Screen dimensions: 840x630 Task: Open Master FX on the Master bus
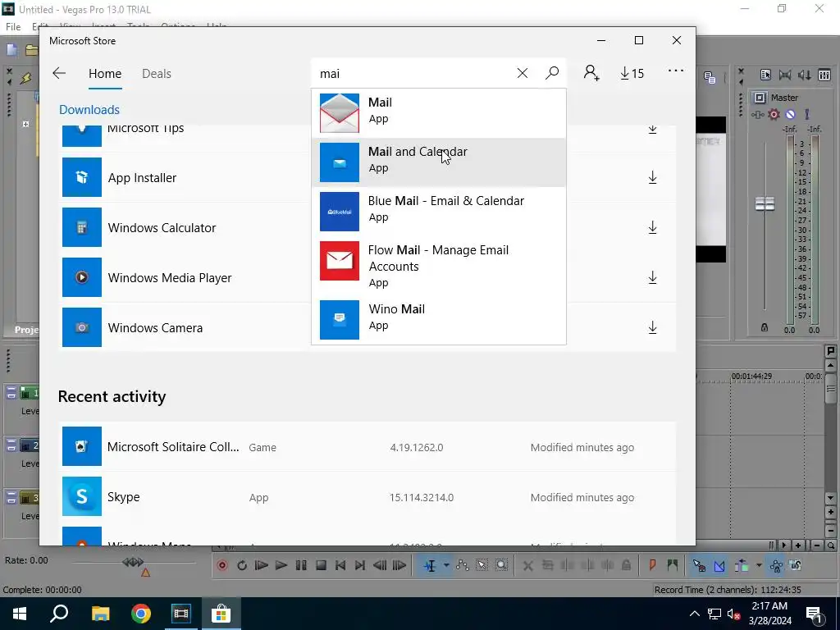pos(757,114)
